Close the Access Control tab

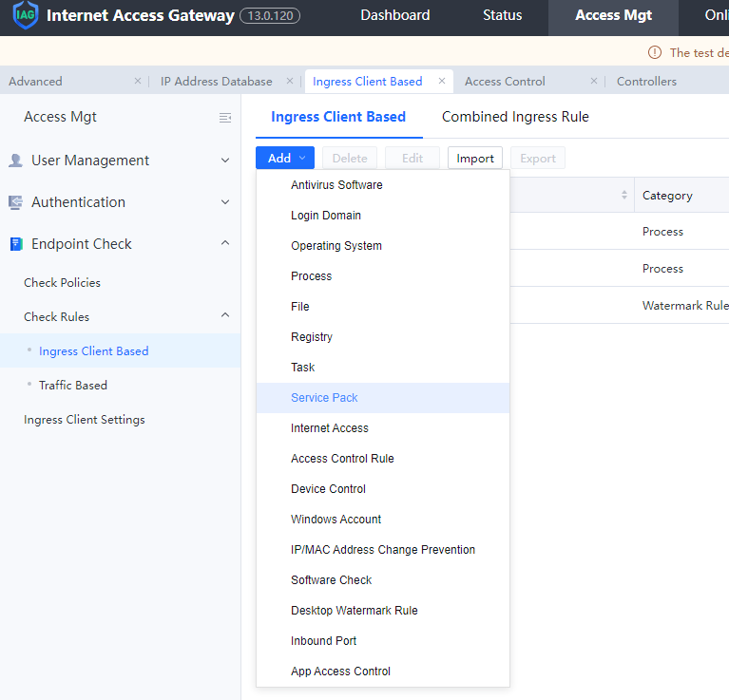593,82
